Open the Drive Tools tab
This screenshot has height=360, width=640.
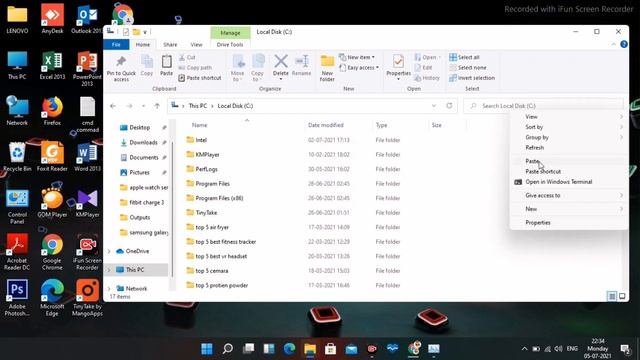click(230, 44)
